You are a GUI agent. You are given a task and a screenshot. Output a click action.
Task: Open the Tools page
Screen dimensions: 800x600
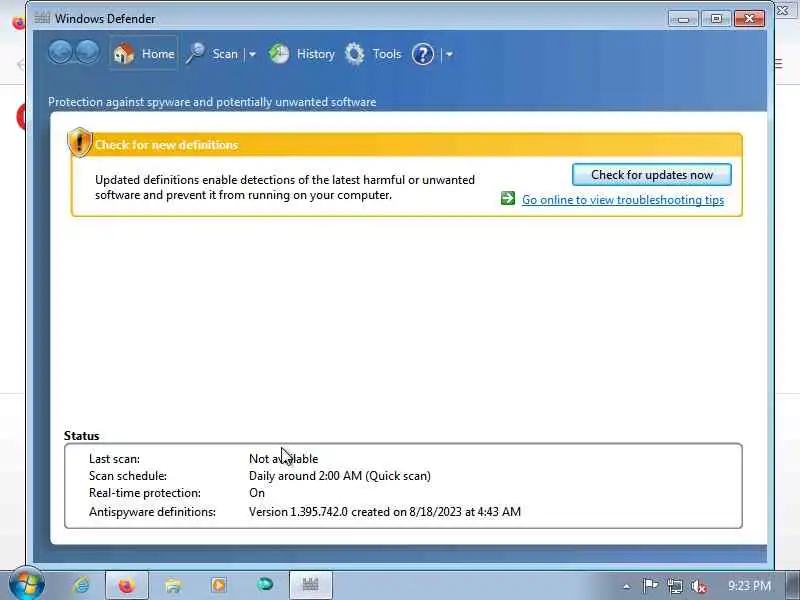[372, 54]
